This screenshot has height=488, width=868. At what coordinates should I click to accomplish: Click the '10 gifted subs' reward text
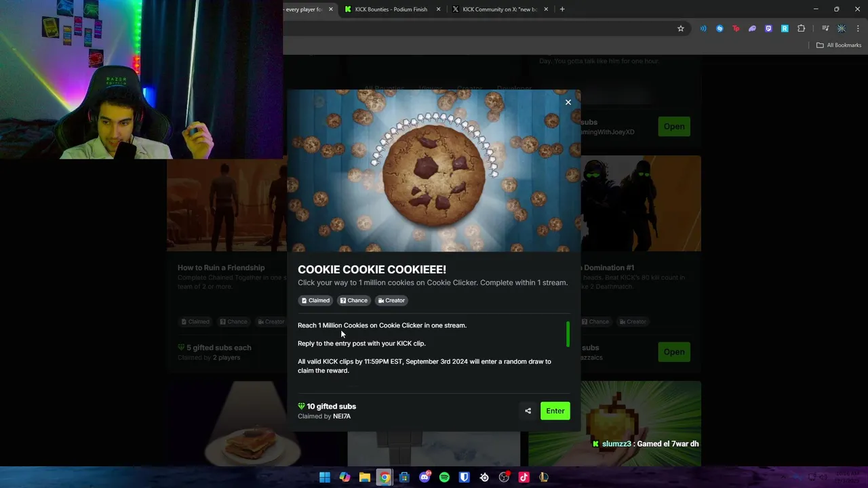coord(331,407)
